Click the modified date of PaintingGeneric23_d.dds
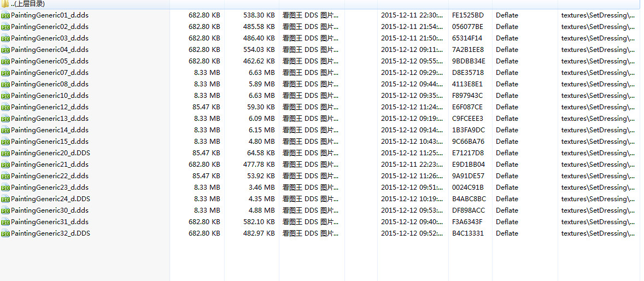Image resolution: width=644 pixels, height=281 pixels. point(412,188)
